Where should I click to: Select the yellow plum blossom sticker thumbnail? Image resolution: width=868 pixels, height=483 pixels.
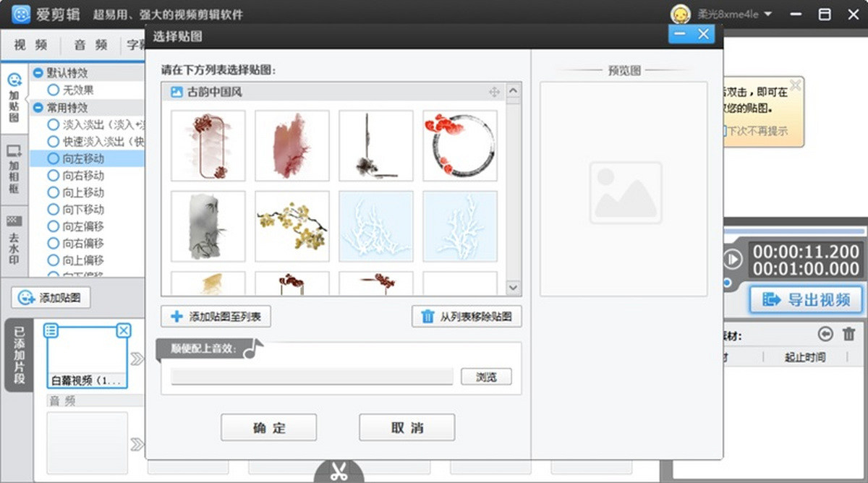292,226
